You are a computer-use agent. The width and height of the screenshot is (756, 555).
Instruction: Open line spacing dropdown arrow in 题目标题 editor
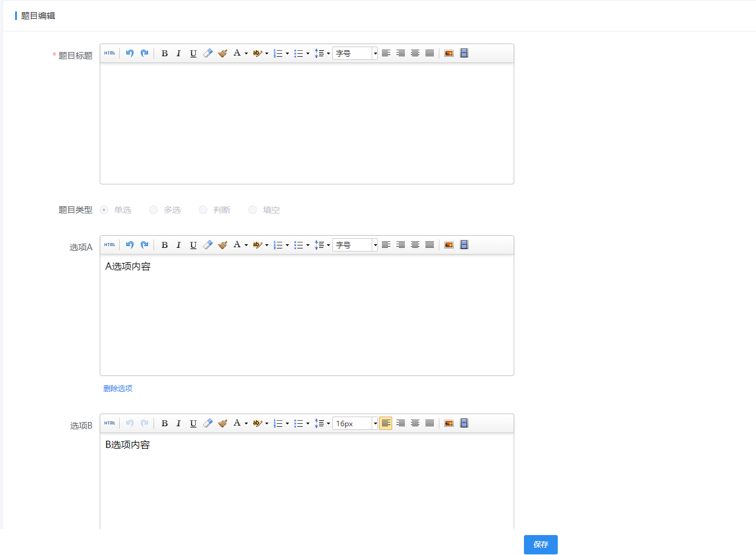point(328,53)
